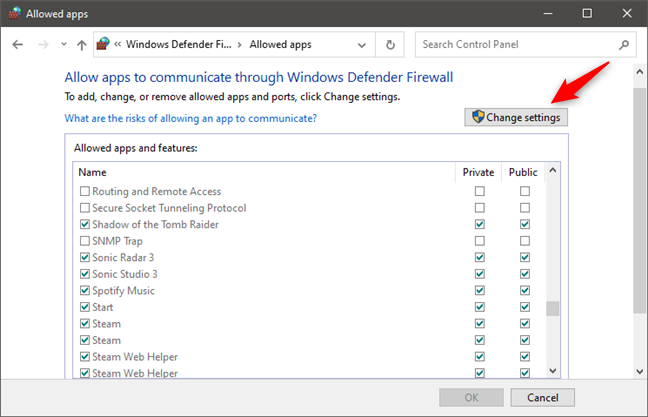
Task: Select the Spotify Music row text
Action: click(123, 291)
